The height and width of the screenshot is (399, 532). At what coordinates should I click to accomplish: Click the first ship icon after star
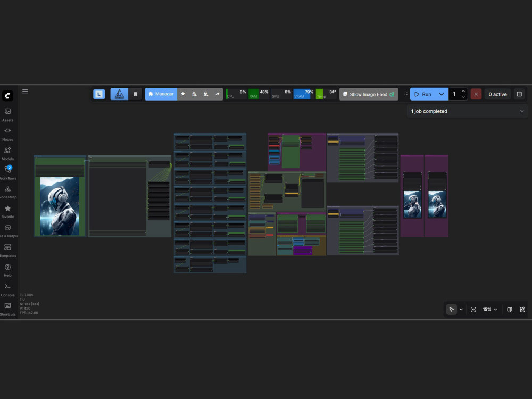point(194,94)
